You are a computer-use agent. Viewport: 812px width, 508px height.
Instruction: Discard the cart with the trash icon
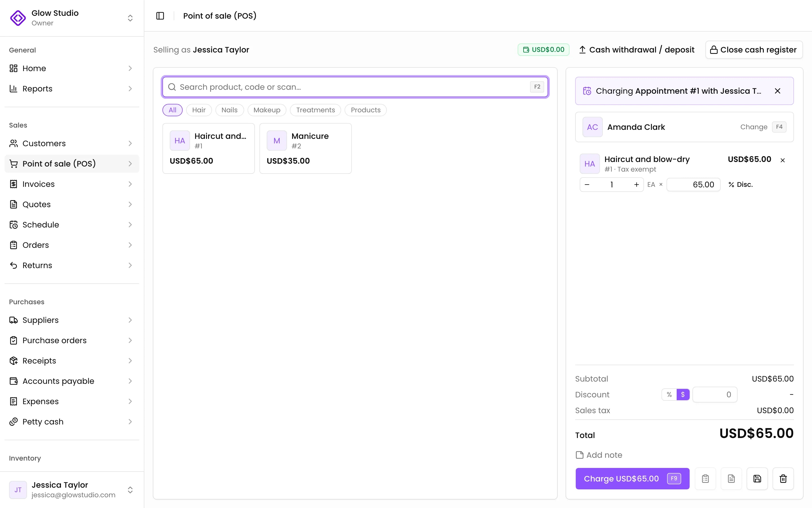pyautogui.click(x=783, y=478)
